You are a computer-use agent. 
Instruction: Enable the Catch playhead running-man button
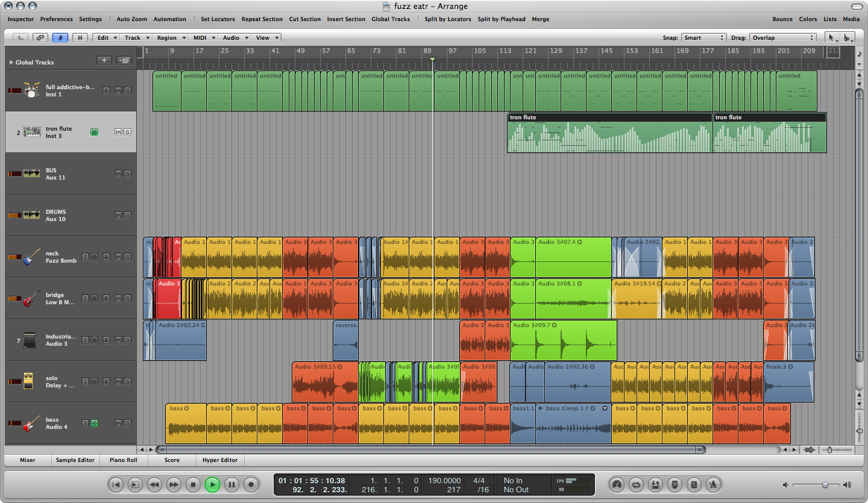tap(60, 37)
